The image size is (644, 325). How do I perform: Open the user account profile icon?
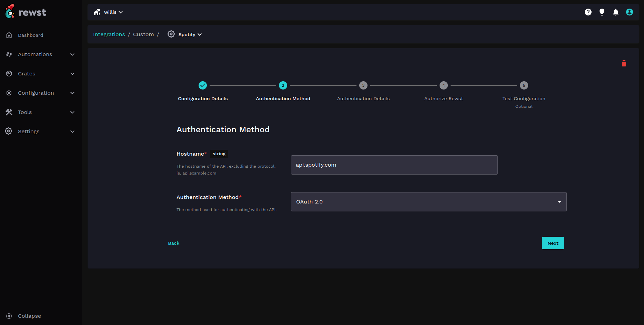coord(630,12)
